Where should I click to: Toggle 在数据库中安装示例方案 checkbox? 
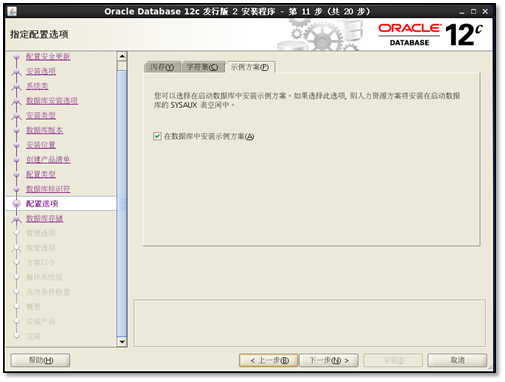157,136
